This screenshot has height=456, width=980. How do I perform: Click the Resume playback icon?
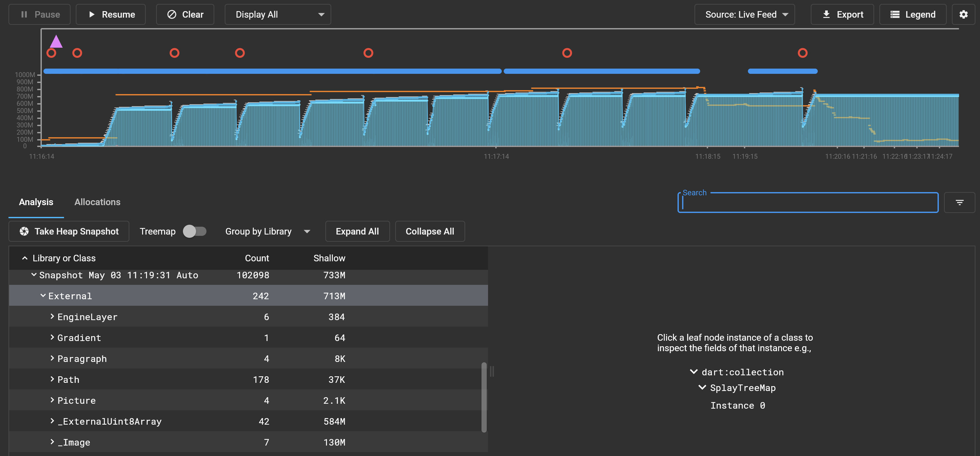click(x=92, y=14)
